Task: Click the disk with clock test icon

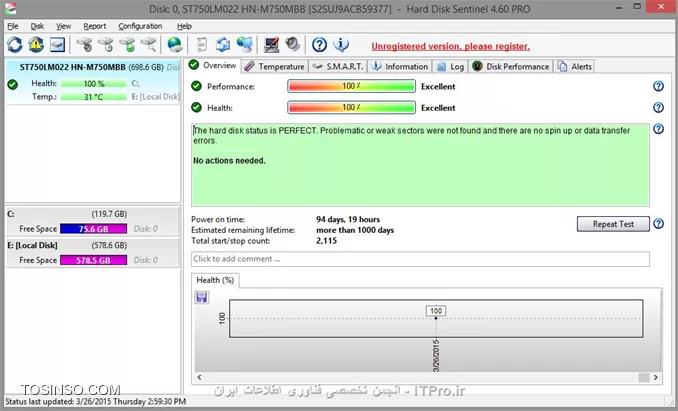Action: (106, 45)
